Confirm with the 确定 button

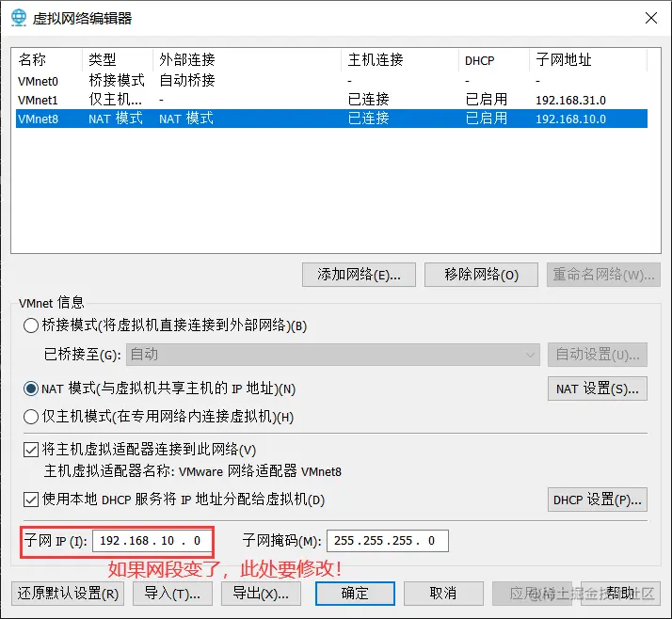[x=355, y=594]
